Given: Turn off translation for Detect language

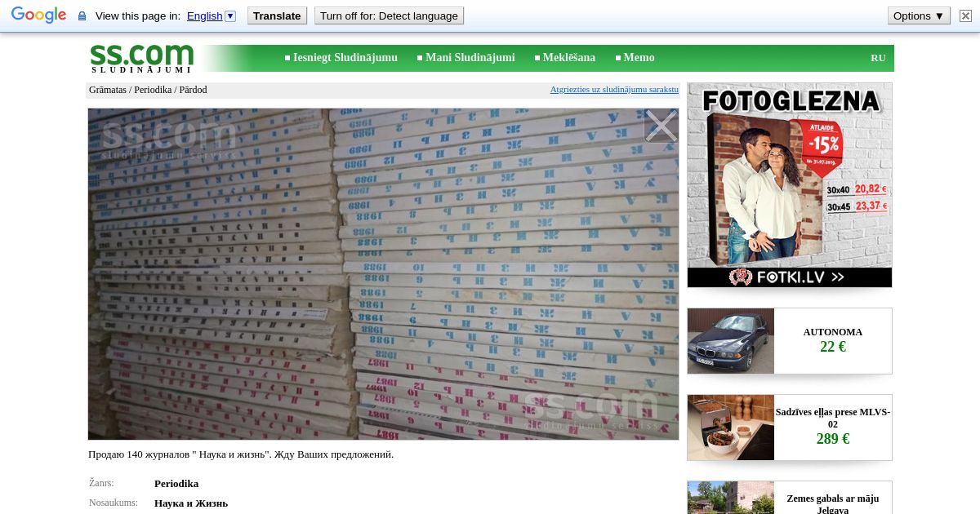Looking at the screenshot, I should point(389,16).
